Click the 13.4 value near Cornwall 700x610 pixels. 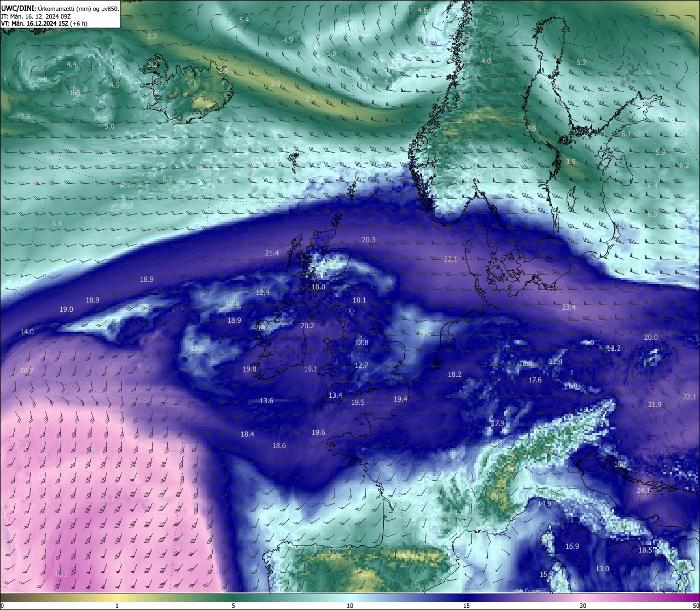coord(335,395)
